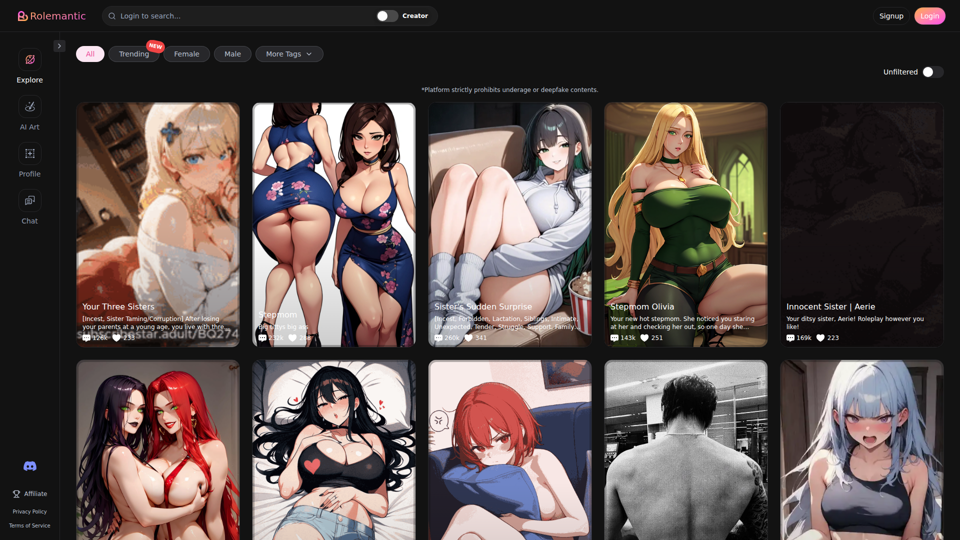Viewport: 960px width, 540px height.
Task: Select the Trending filter tab
Action: point(134,54)
